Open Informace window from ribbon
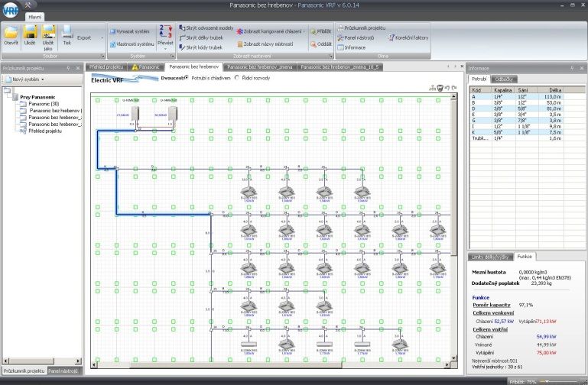 click(x=352, y=47)
